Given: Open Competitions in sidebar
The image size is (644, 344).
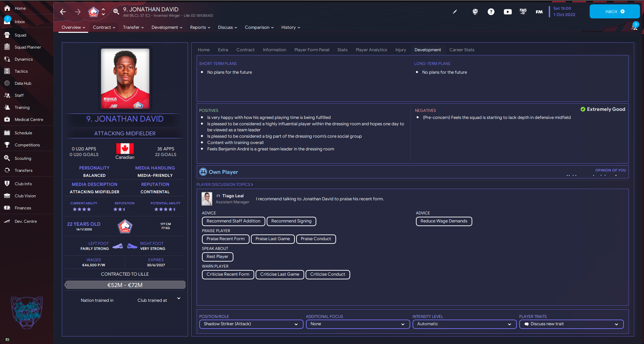Looking at the screenshot, I should [x=27, y=145].
